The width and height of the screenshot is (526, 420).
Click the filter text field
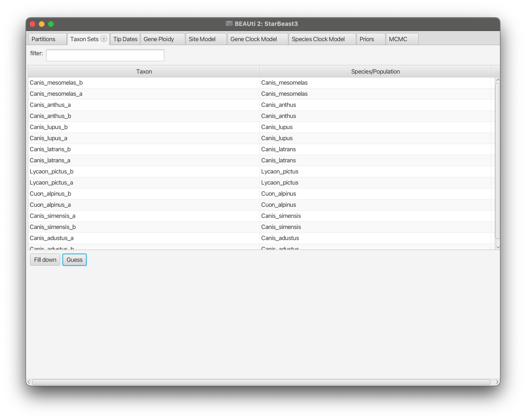(105, 55)
